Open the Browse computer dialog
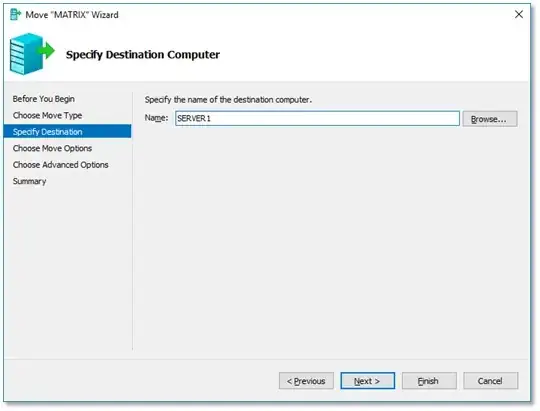Screen dimensions: 540x411 [490, 119]
